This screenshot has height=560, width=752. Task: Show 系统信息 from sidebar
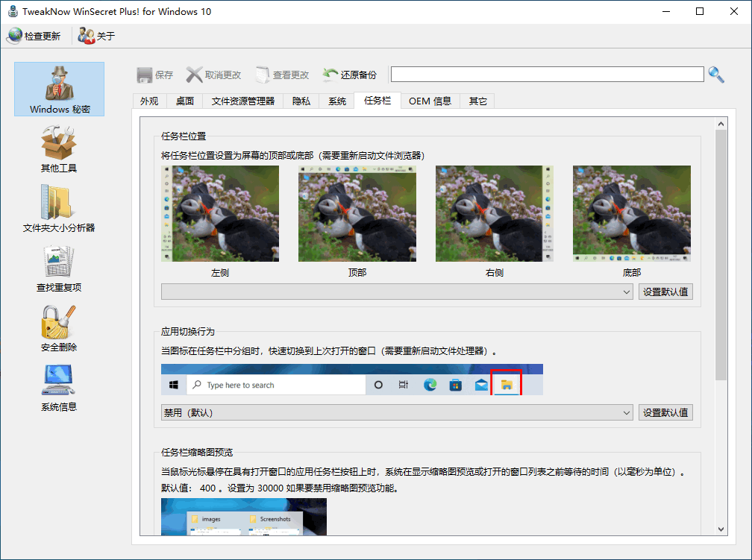click(59, 388)
